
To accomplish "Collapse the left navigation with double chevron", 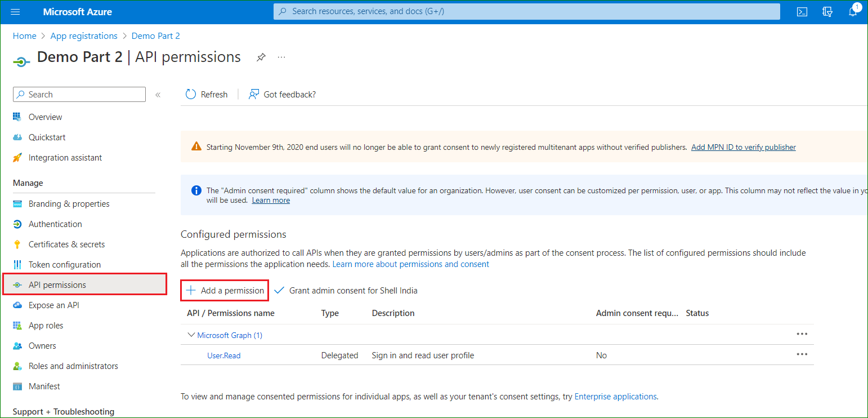I will pyautogui.click(x=158, y=95).
